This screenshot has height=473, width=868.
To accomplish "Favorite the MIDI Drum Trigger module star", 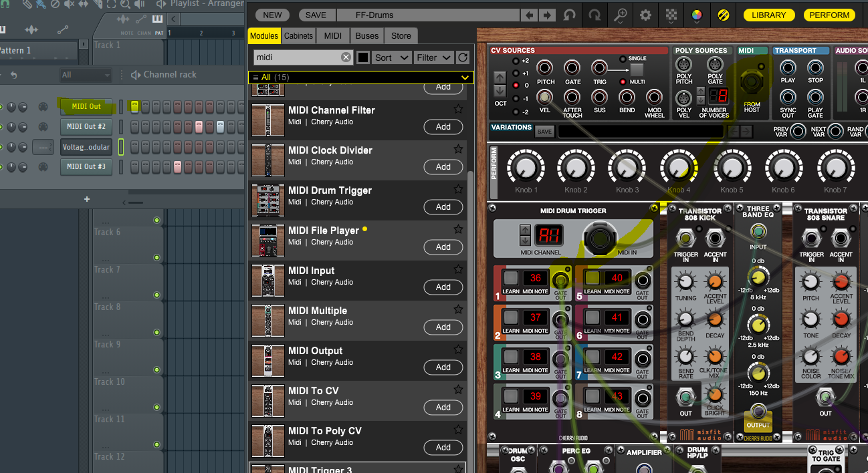I will coord(458,189).
